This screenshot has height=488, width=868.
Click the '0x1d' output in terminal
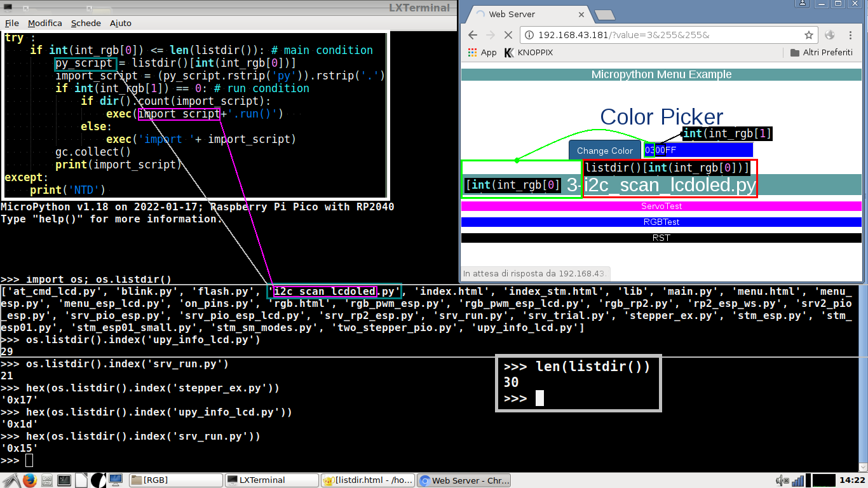(x=19, y=424)
